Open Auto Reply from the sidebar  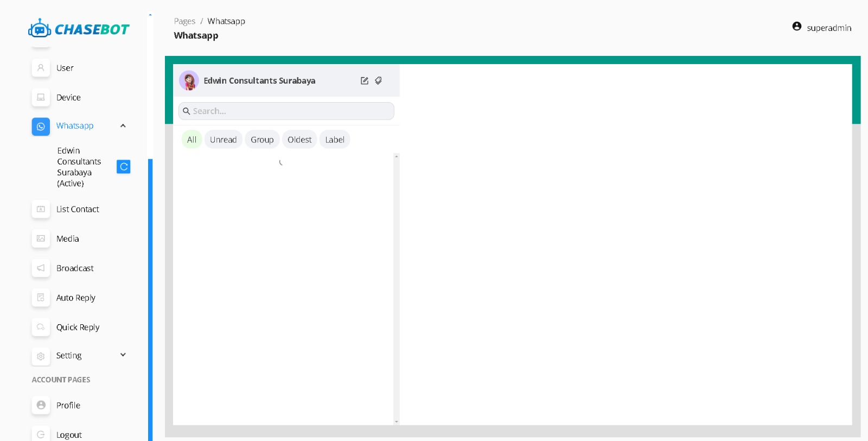(76, 298)
